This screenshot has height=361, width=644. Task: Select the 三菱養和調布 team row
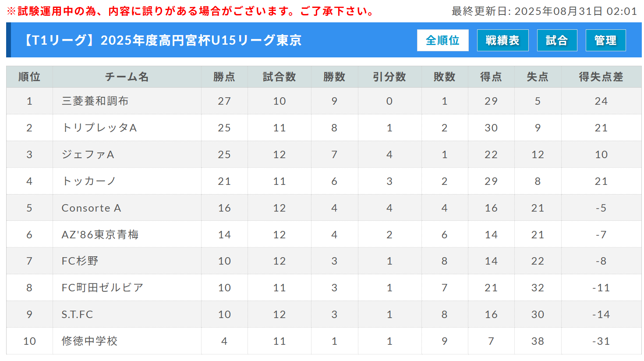click(x=324, y=101)
